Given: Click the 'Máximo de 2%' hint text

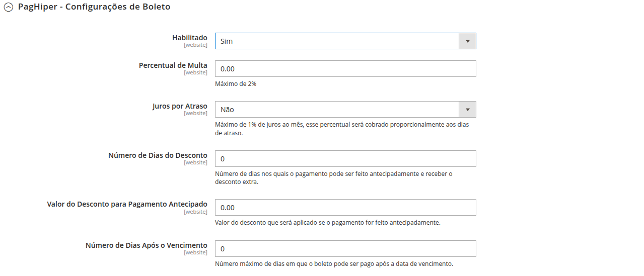Looking at the screenshot, I should tap(236, 84).
